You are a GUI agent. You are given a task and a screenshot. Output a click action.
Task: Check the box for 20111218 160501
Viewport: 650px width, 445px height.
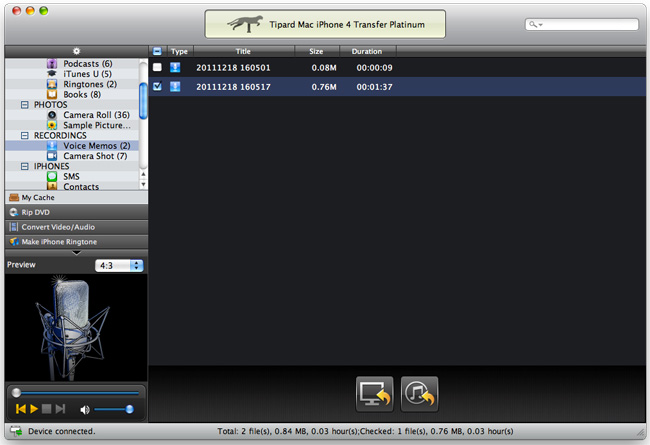(157, 67)
